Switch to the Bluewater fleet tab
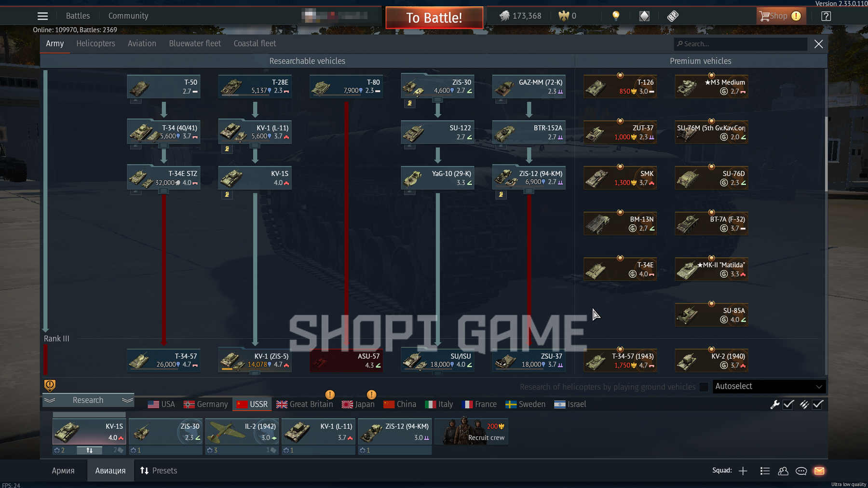This screenshot has height=488, width=868. [195, 43]
